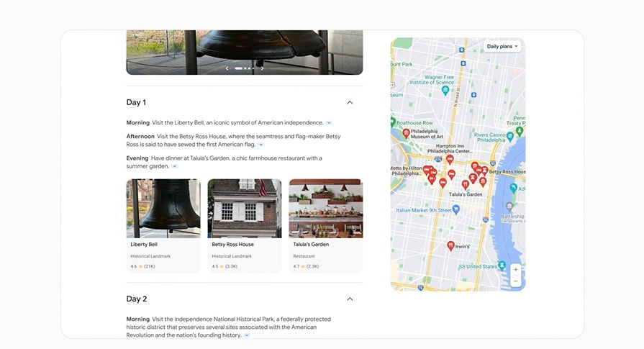
Task: Go to the next carousel image
Action: click(x=262, y=68)
